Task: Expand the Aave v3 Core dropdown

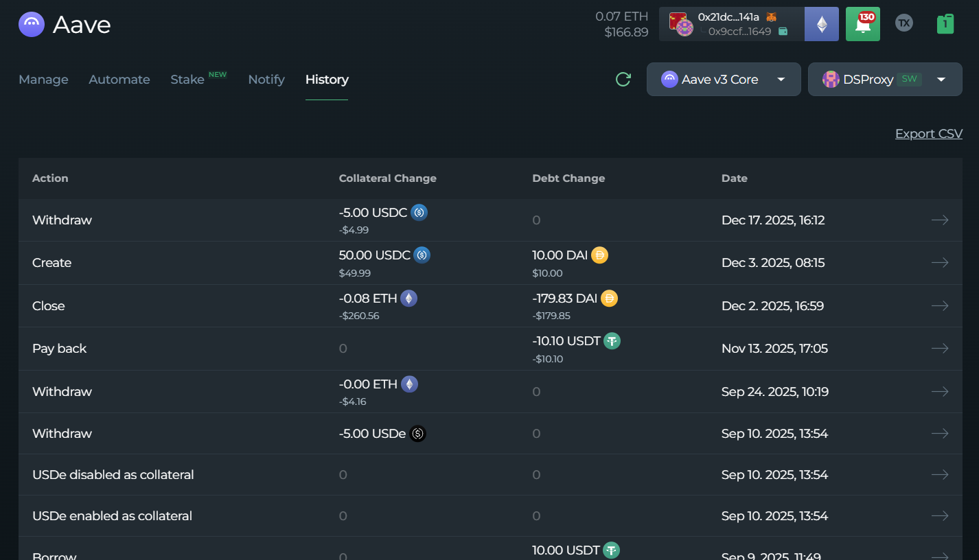Action: (x=723, y=80)
